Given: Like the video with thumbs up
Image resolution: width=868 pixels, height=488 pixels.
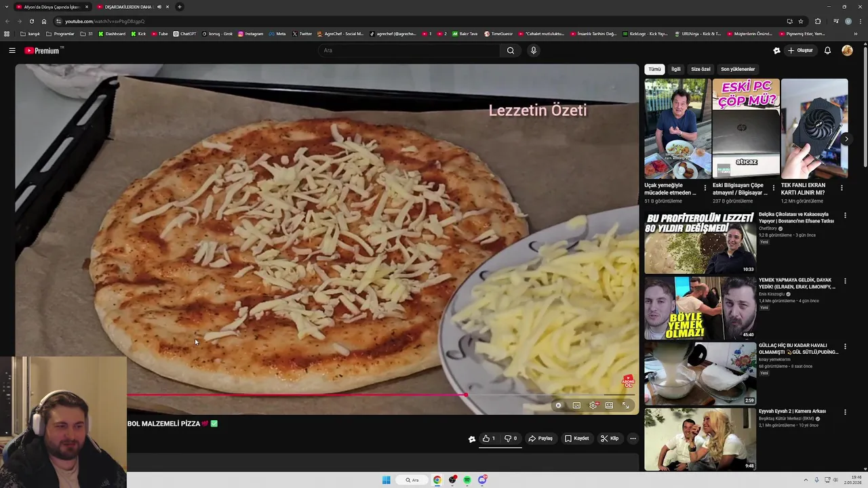Looking at the screenshot, I should (489, 439).
